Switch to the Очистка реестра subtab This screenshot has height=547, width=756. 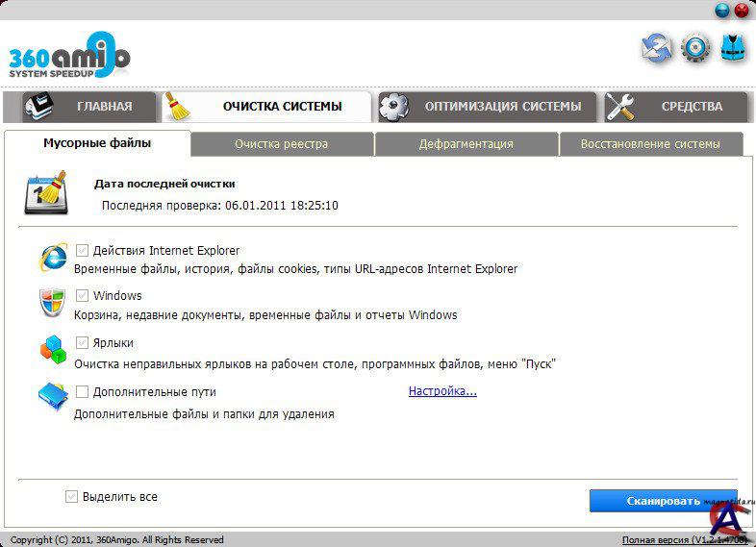coord(281,144)
